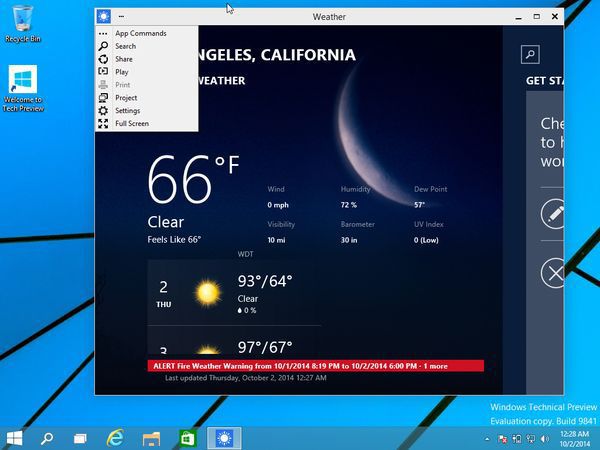Click the Barometer value 30 in
Screen dimensions: 600x450
point(349,240)
